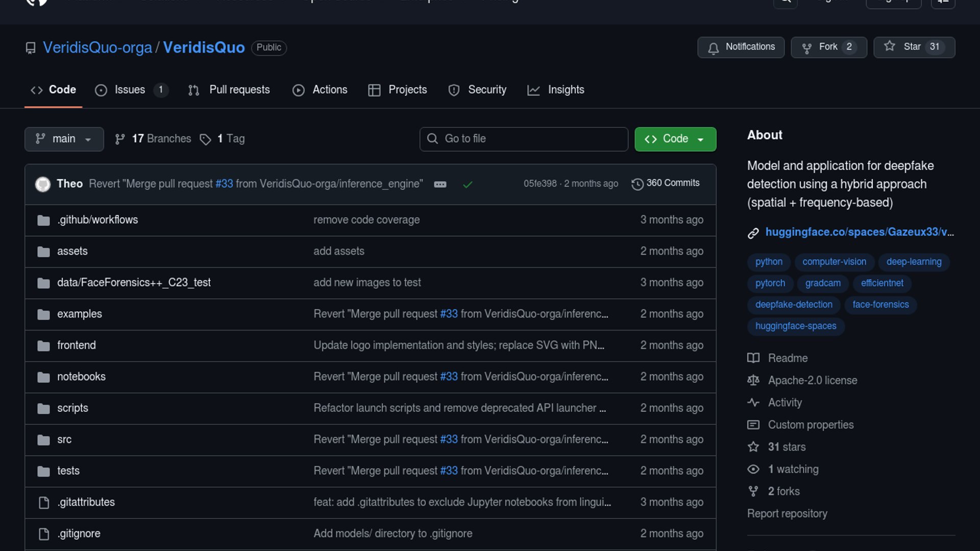
Task: Open the frontend folder
Action: (x=77, y=345)
